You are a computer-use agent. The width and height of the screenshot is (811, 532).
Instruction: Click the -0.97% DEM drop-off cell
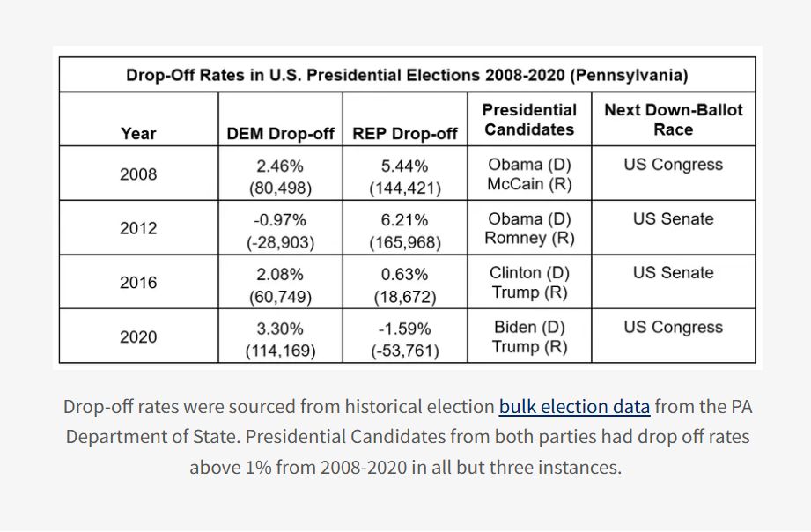tap(280, 229)
